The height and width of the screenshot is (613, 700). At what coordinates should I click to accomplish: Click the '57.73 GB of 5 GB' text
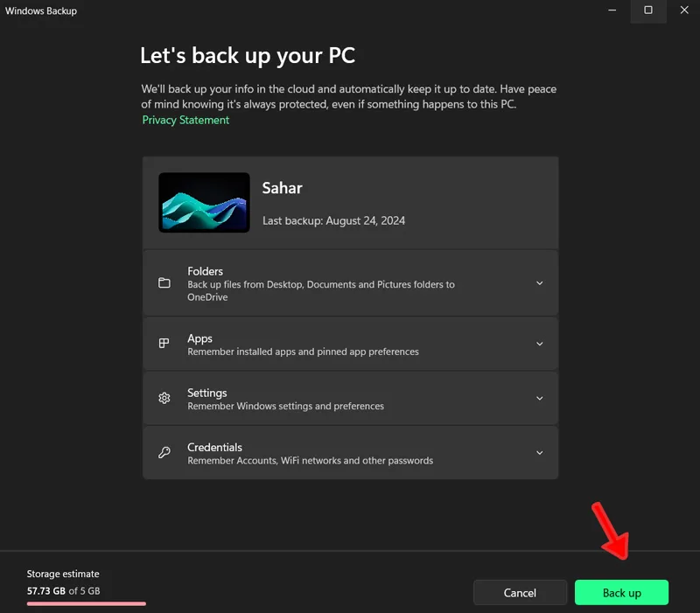tap(63, 590)
